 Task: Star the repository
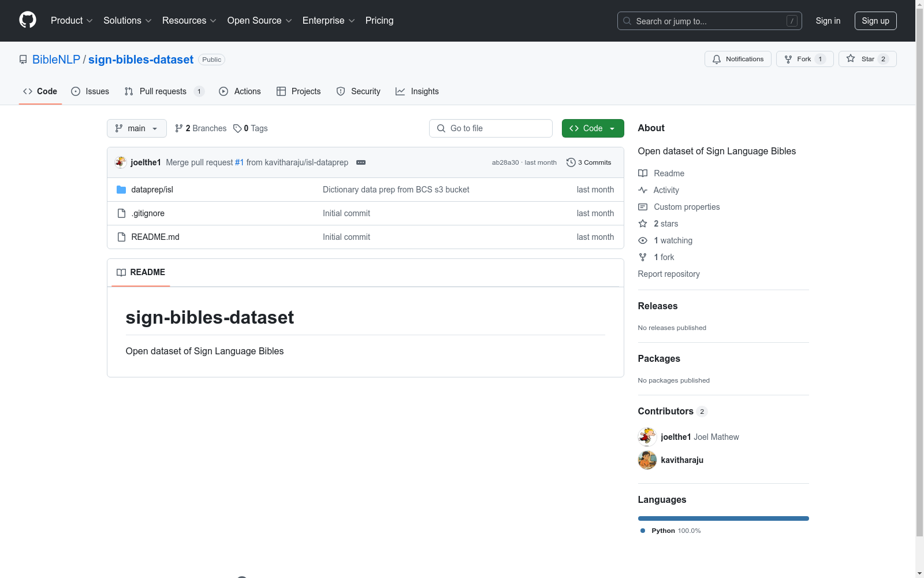pyautogui.click(x=867, y=59)
